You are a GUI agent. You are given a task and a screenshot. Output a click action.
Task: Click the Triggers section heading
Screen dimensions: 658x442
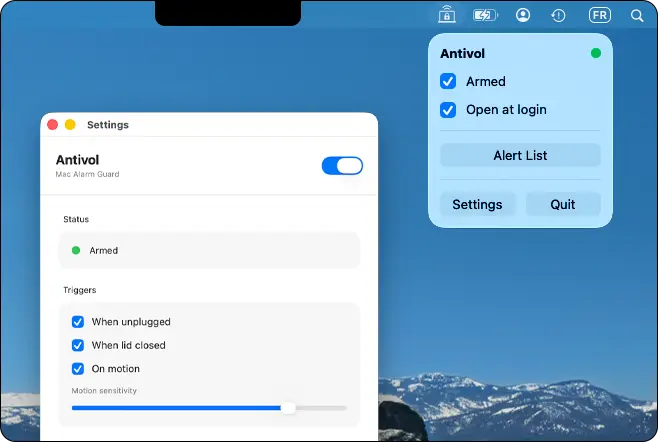click(x=80, y=290)
